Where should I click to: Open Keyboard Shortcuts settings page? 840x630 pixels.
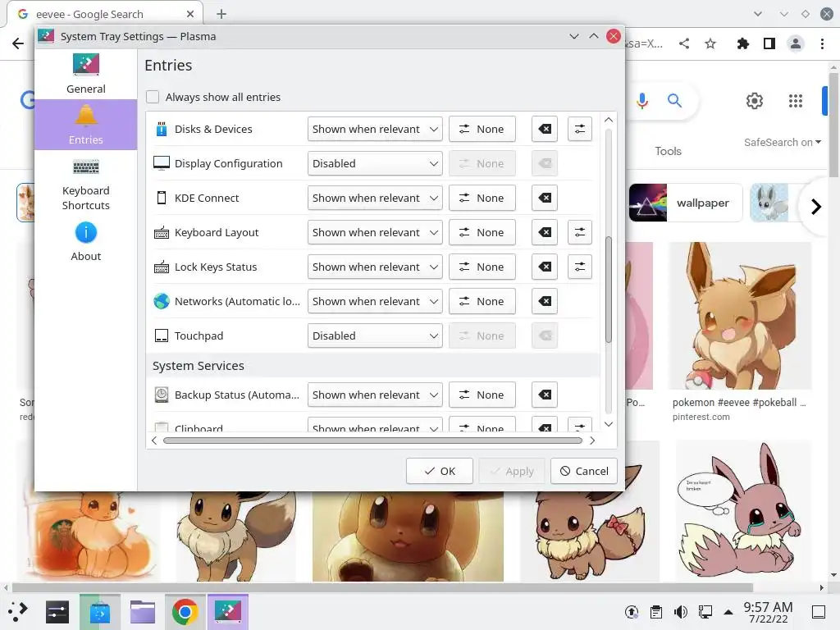(85, 185)
